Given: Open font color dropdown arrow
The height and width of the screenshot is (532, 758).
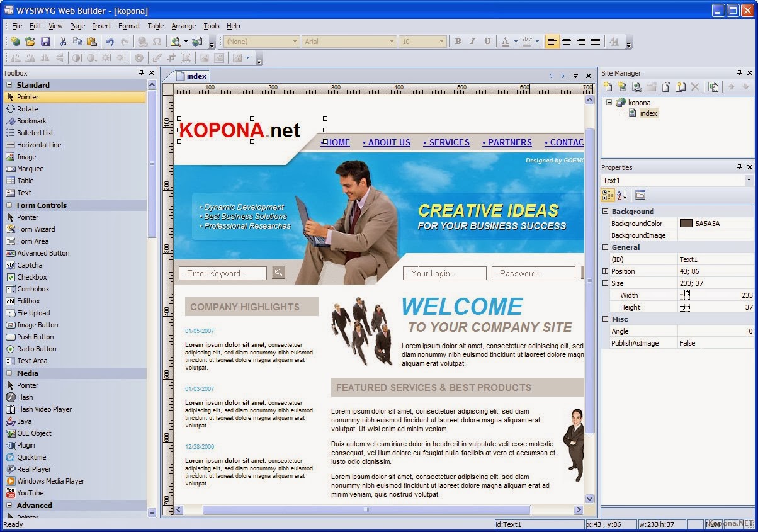Looking at the screenshot, I should pyautogui.click(x=516, y=42).
